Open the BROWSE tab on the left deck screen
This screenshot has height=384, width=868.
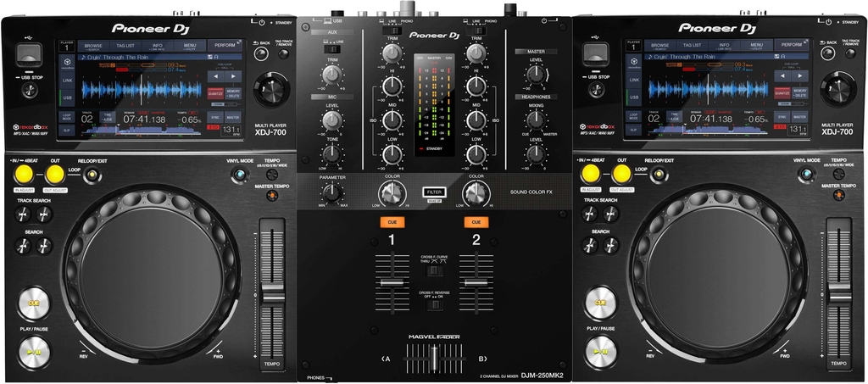92,46
